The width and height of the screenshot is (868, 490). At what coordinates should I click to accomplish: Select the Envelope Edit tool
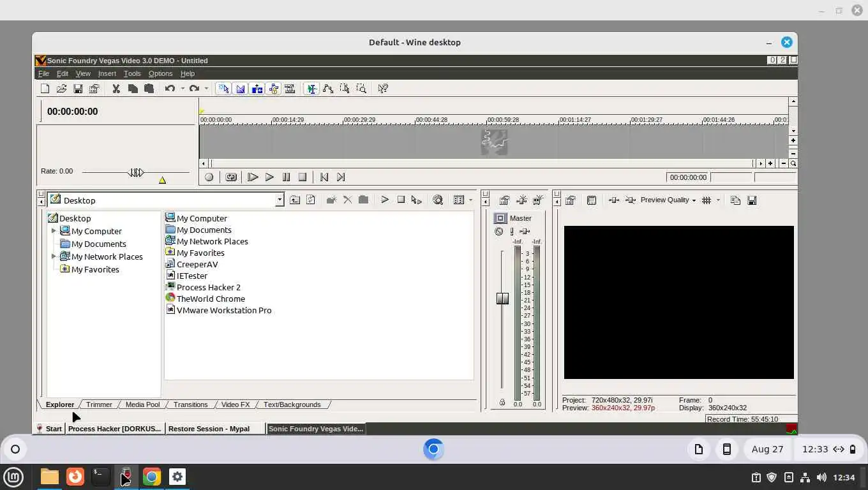(x=328, y=89)
